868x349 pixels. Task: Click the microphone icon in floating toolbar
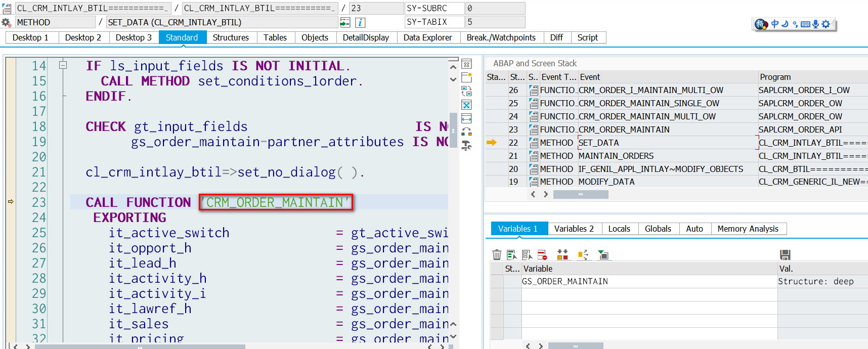(815, 24)
